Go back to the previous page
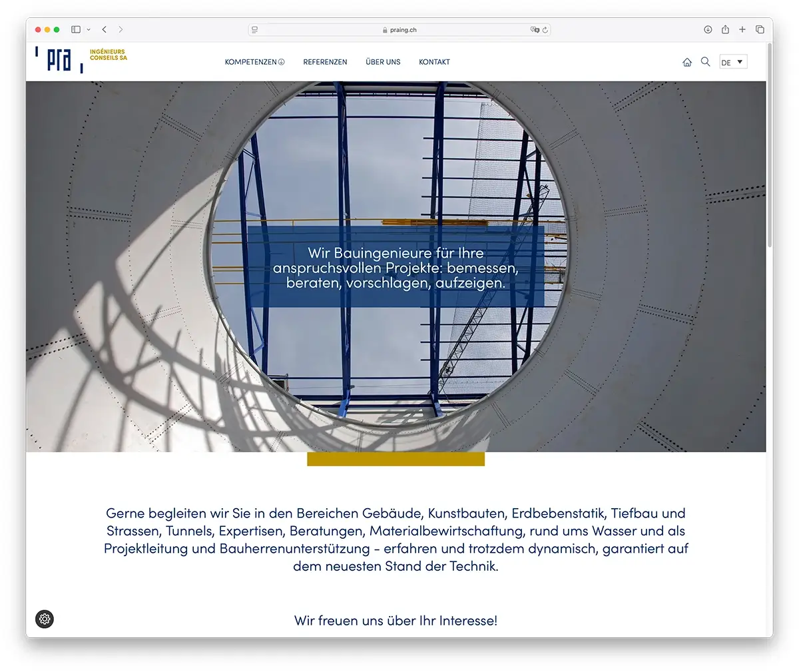Screen dimensions: 799x672 105,29
